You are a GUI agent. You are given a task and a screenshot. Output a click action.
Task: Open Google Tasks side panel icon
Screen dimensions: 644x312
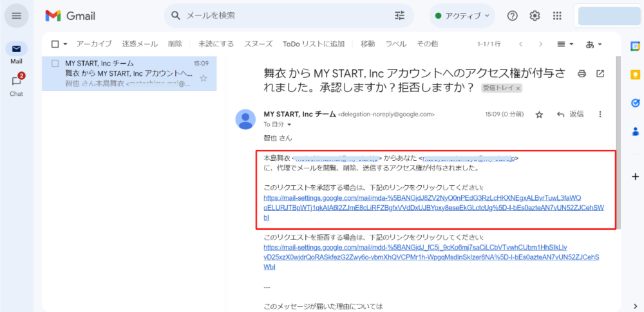[636, 103]
